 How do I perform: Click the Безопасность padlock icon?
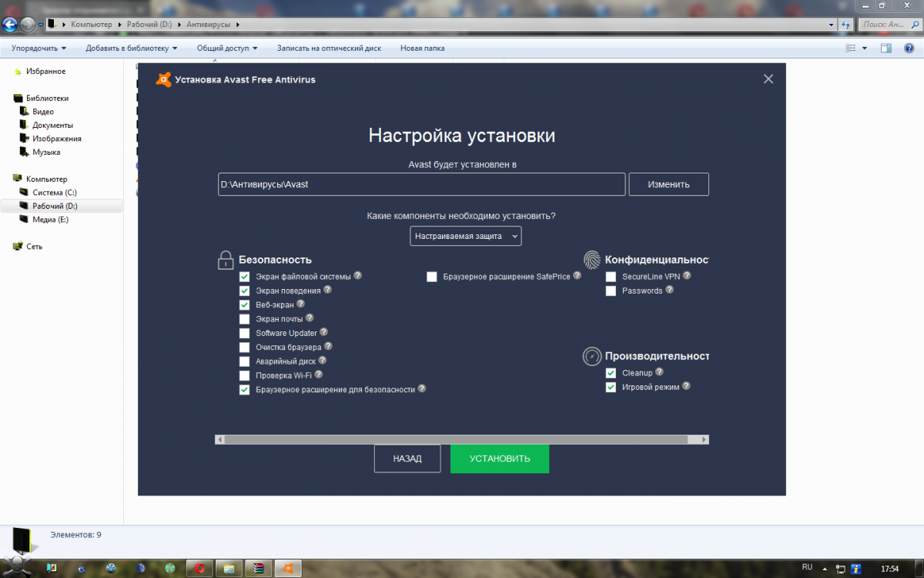(x=226, y=260)
